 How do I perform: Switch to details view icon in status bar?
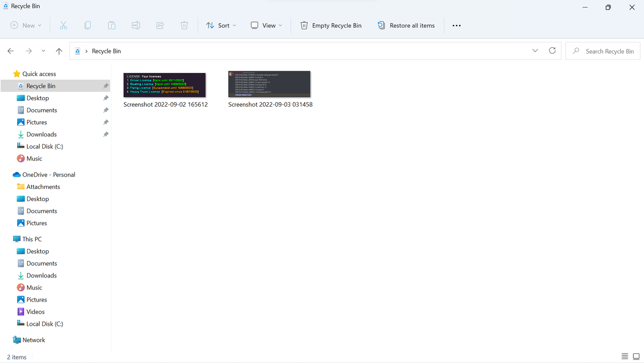click(x=625, y=356)
